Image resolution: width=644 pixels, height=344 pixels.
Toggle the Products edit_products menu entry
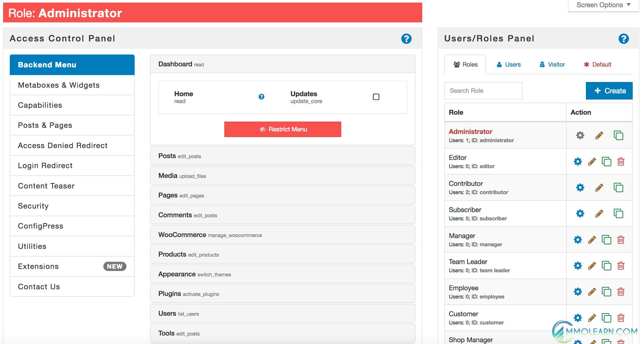[x=283, y=255]
